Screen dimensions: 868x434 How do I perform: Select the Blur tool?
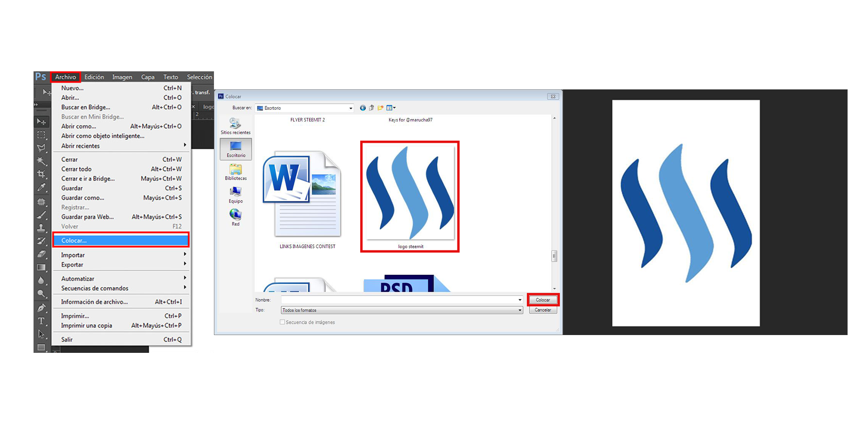tap(42, 280)
